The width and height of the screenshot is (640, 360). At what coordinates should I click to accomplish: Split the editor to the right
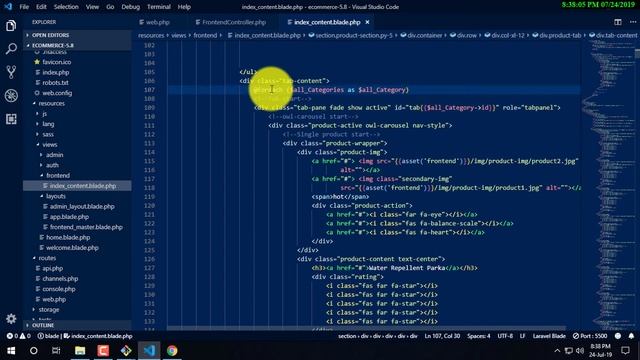click(618, 22)
